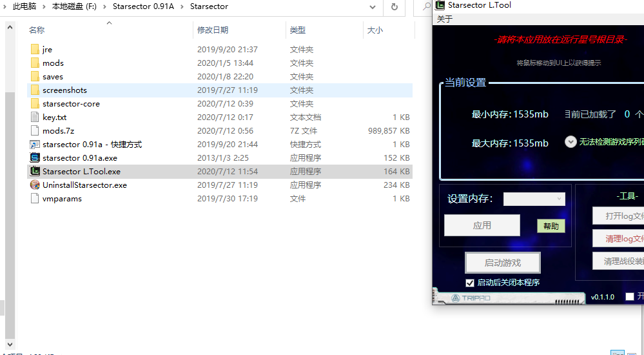644x355 pixels.
Task: Open the 设置内存 memory dropdown
Action: 534,199
